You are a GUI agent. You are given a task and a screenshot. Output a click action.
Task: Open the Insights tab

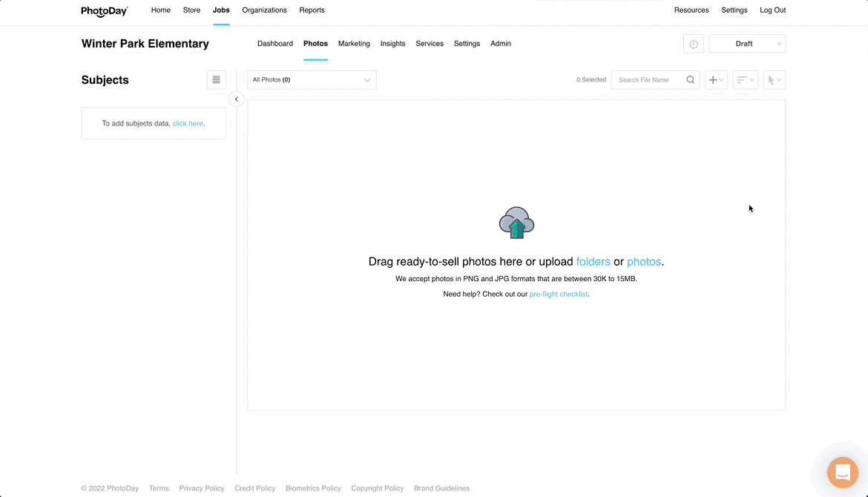coord(392,44)
